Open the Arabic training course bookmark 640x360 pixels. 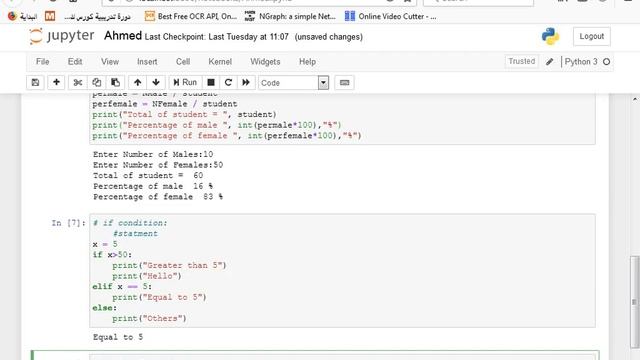(x=97, y=17)
